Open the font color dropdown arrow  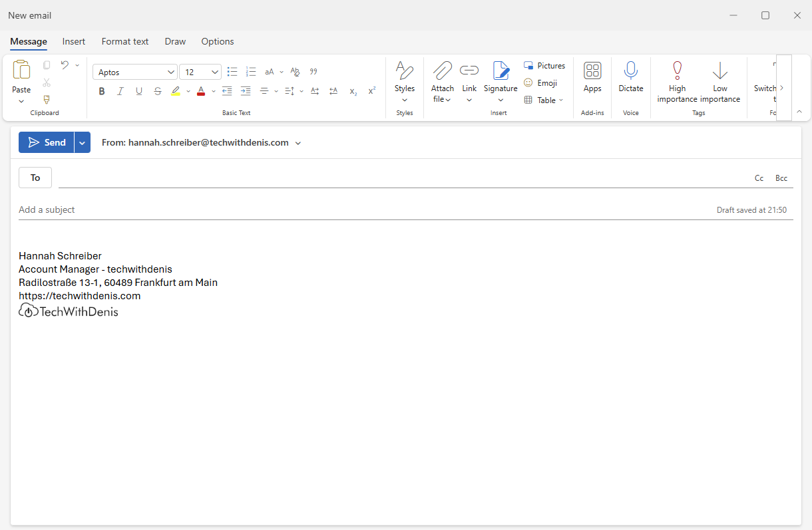(214, 91)
